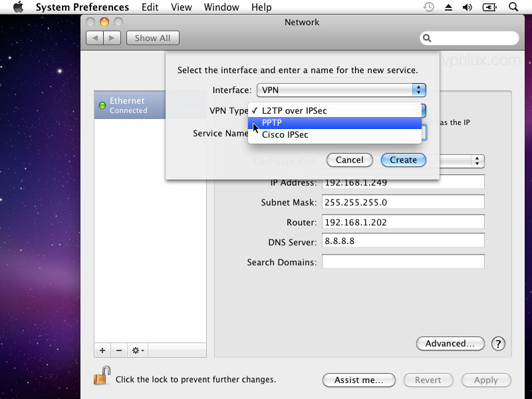
Task: Click the battery status icon
Action: click(x=489, y=7)
